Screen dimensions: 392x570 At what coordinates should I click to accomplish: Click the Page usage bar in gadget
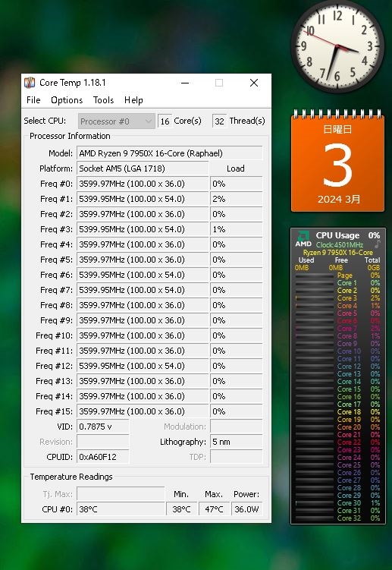(315, 276)
